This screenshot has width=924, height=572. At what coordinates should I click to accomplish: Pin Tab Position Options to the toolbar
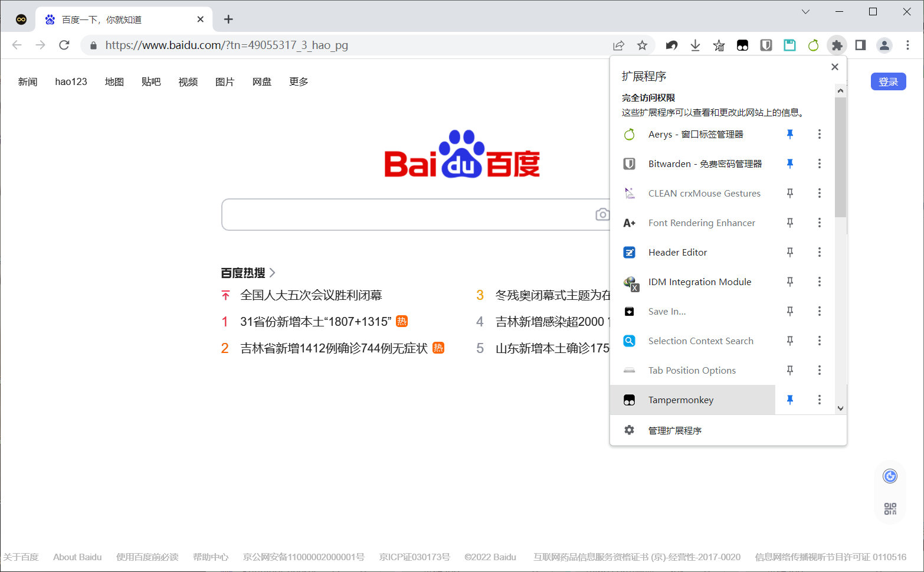tap(790, 371)
